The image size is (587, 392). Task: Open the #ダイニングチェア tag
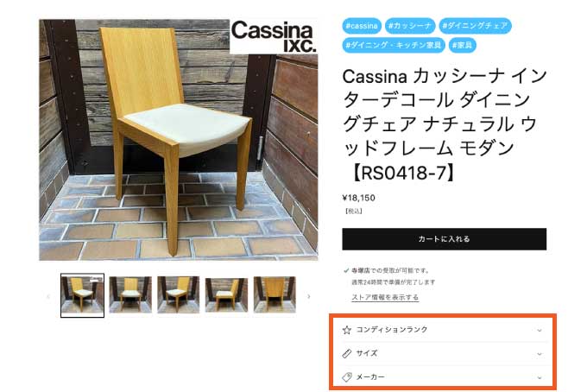coord(475,26)
